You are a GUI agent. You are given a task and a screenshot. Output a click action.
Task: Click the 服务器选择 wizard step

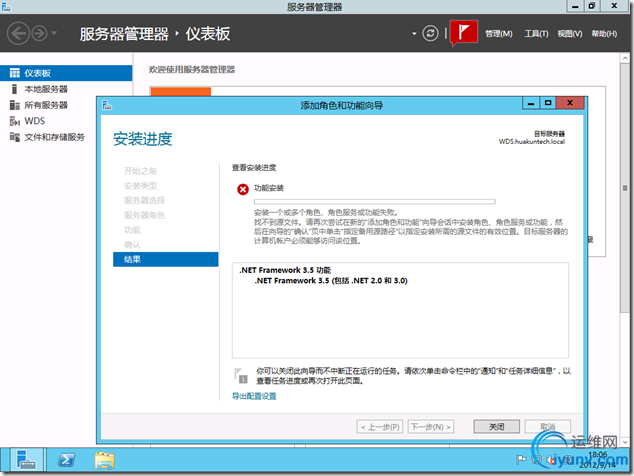(x=144, y=201)
